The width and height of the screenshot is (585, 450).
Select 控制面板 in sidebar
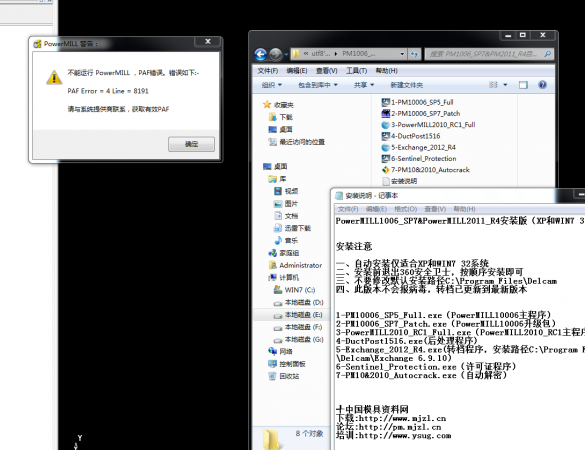pyautogui.click(x=287, y=364)
